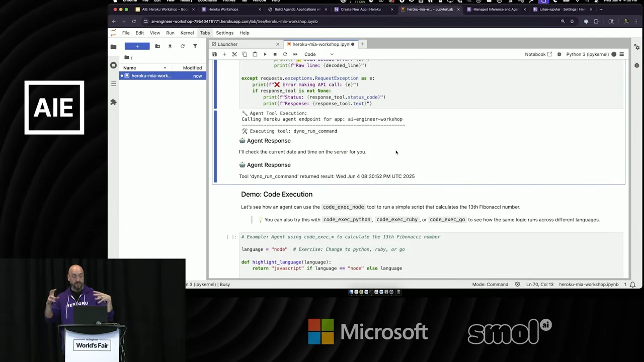644x362 pixels.
Task: Open the table of contents sidebar
Action: 113,83
